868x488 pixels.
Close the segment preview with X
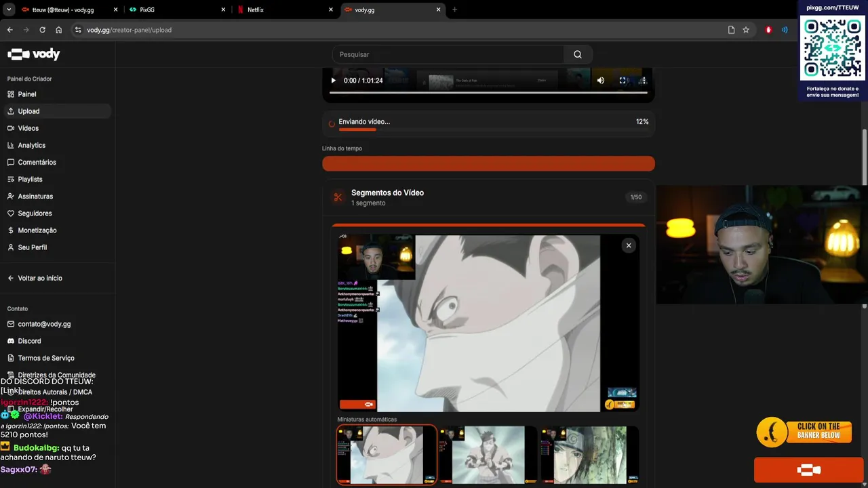[629, 245]
